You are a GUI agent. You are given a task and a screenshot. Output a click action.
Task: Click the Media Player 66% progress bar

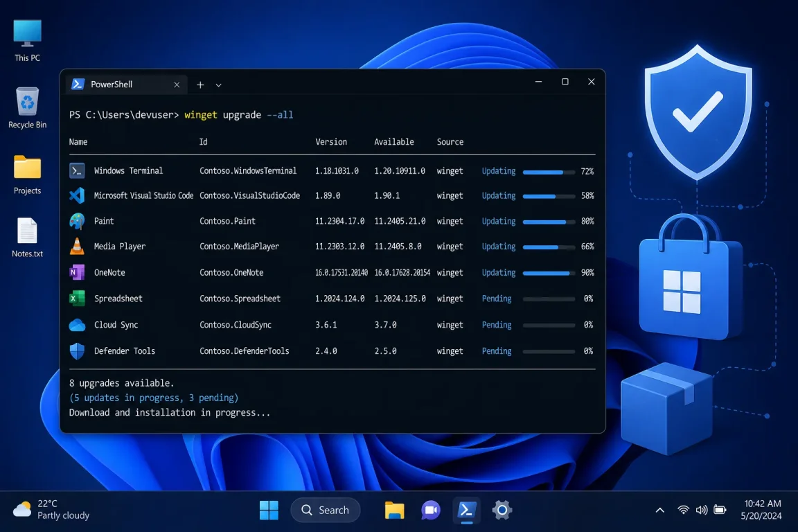(x=549, y=247)
